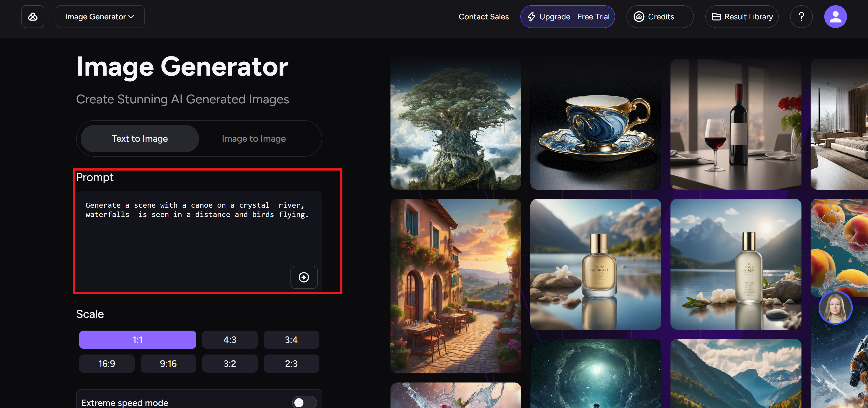Click the Credits coin icon

(x=639, y=16)
